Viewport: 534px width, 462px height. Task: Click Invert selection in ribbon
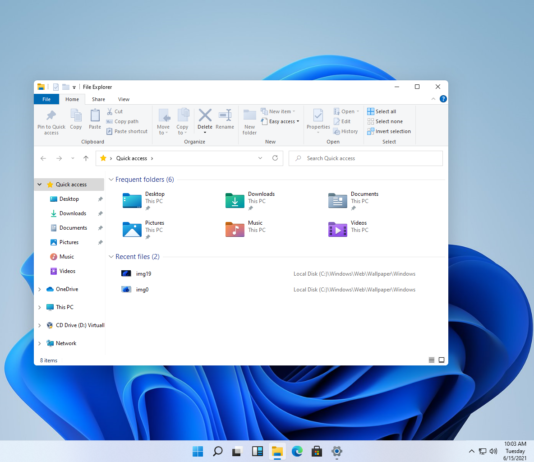tap(389, 131)
